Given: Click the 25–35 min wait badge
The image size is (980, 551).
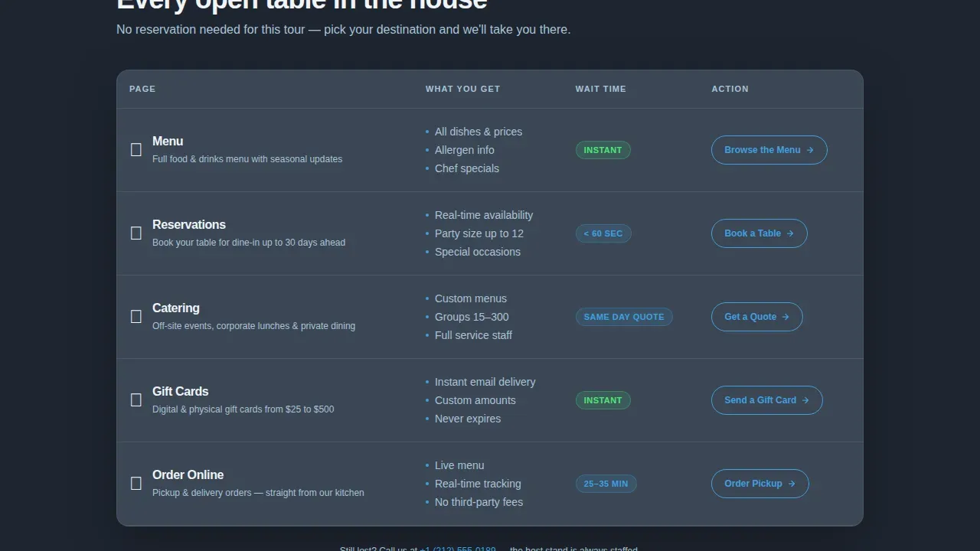Looking at the screenshot, I should tap(606, 484).
